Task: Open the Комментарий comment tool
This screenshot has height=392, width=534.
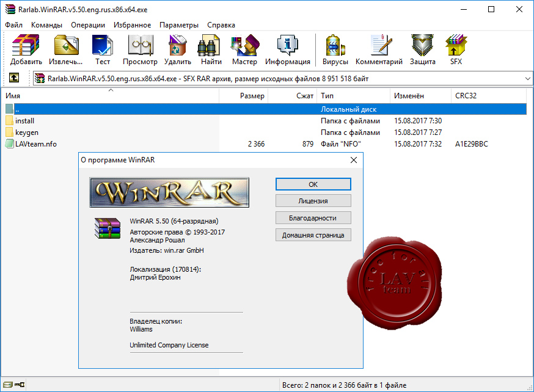Action: 379,49
